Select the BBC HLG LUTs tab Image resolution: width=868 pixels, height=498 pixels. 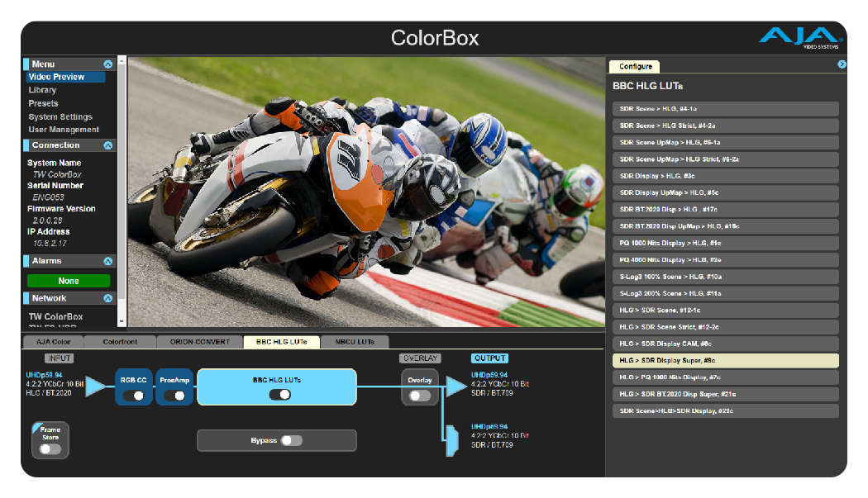point(282,342)
